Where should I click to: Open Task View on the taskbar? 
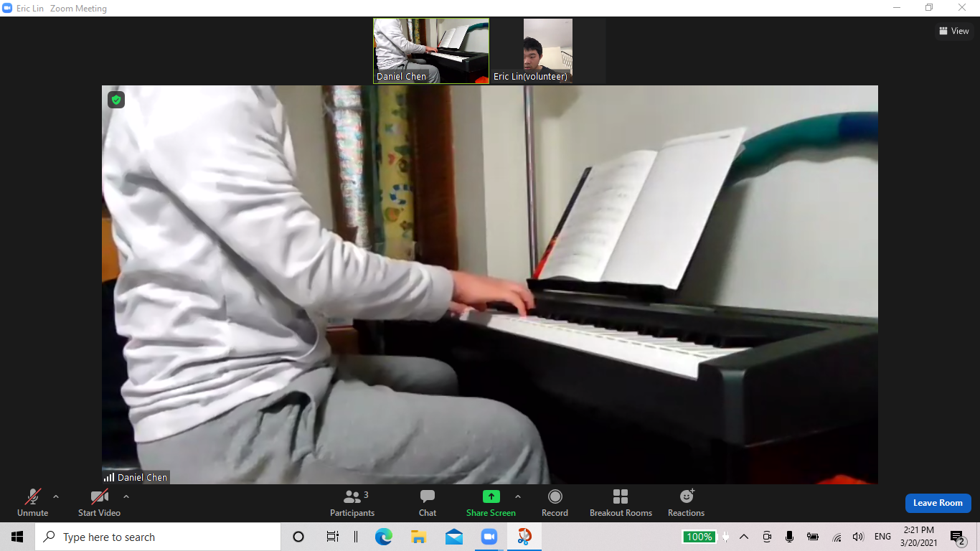click(333, 537)
